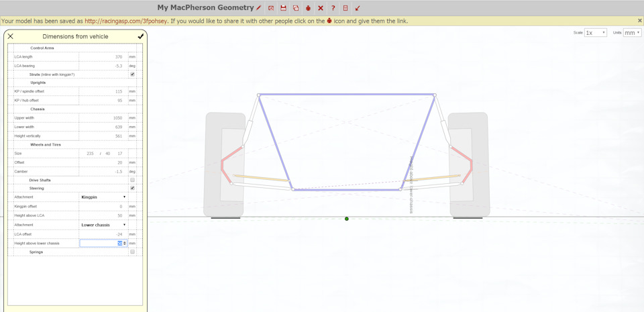Open the Kingpin attachment dropdown

coord(103,197)
